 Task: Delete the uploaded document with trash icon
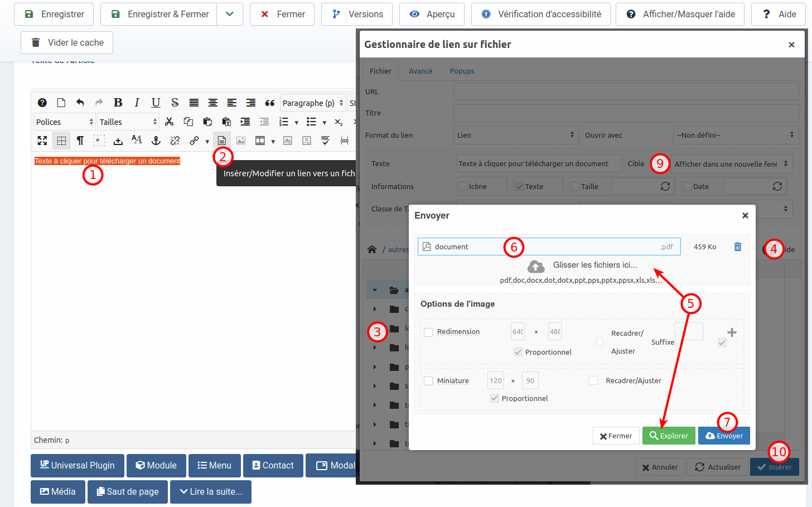tap(737, 247)
